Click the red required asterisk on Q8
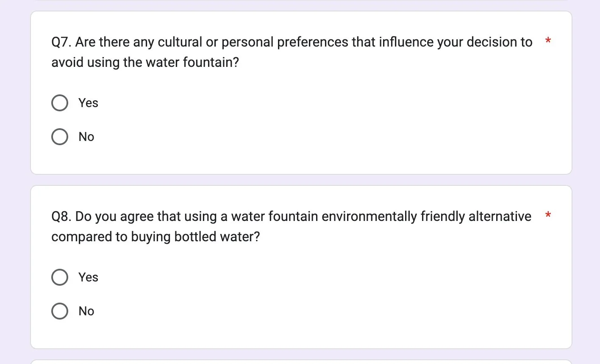600x364 pixels. click(548, 215)
